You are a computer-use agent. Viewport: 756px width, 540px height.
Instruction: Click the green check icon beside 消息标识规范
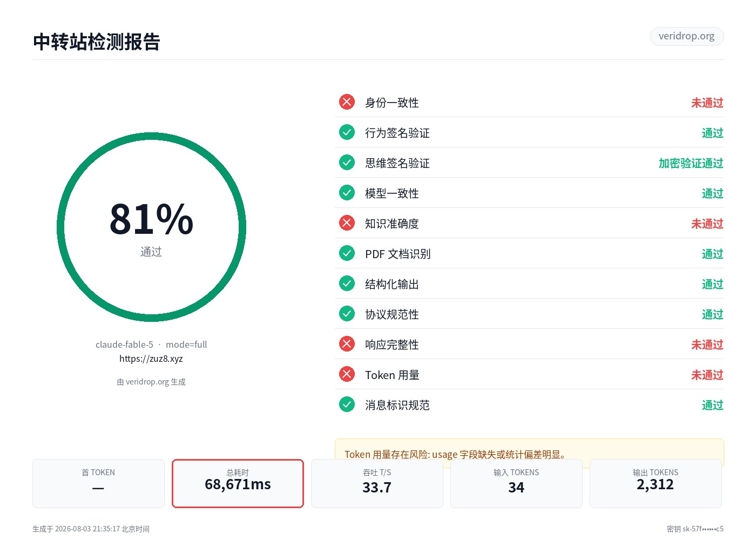[x=347, y=404]
